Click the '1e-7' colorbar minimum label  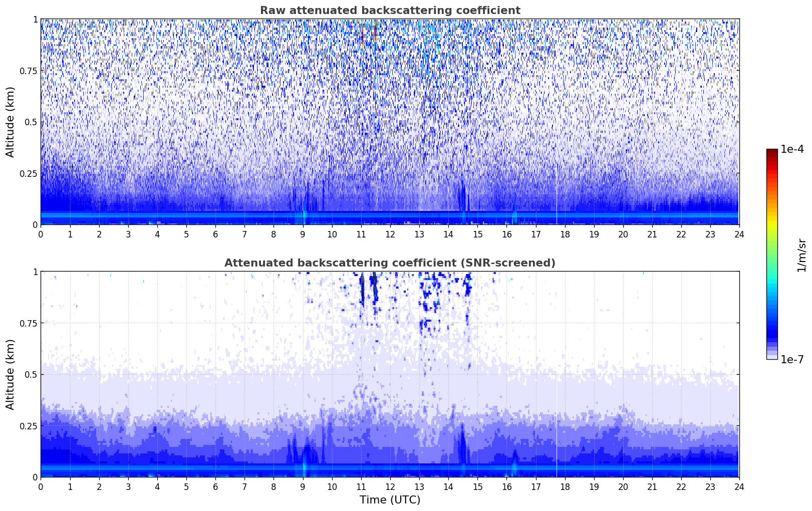[x=792, y=359]
